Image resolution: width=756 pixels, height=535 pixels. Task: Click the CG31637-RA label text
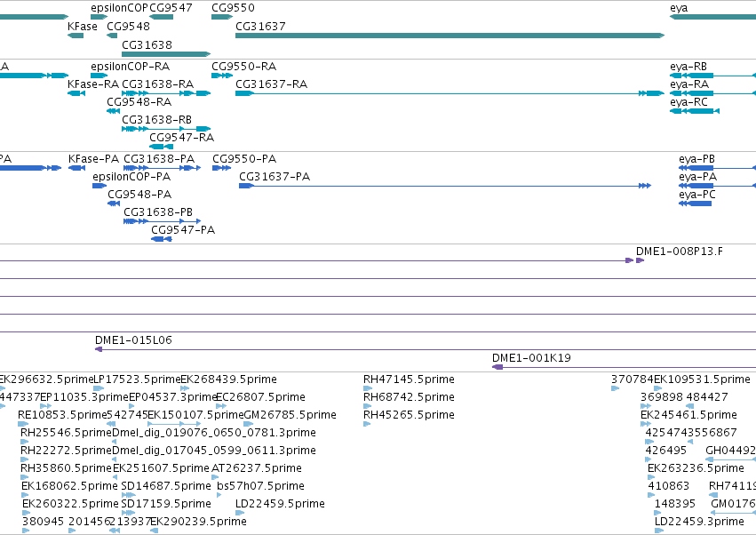coord(272,84)
